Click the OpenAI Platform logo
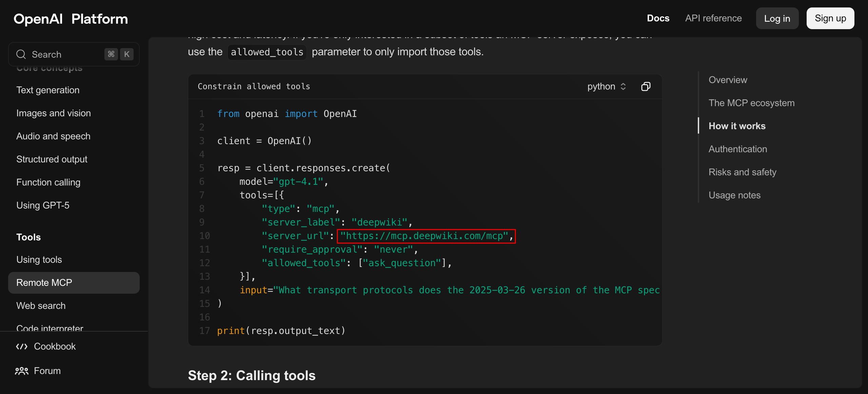Image resolution: width=868 pixels, height=394 pixels. (71, 19)
